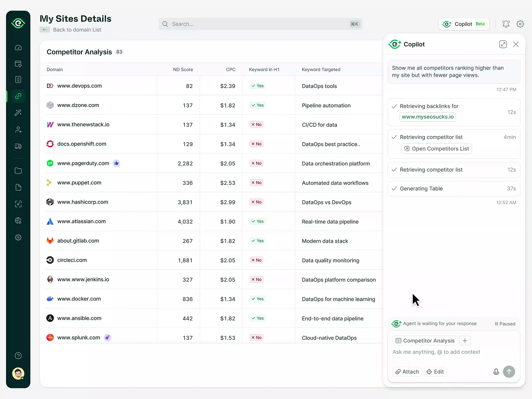
Task: Add context with the plus chip
Action: pyautogui.click(x=465, y=340)
